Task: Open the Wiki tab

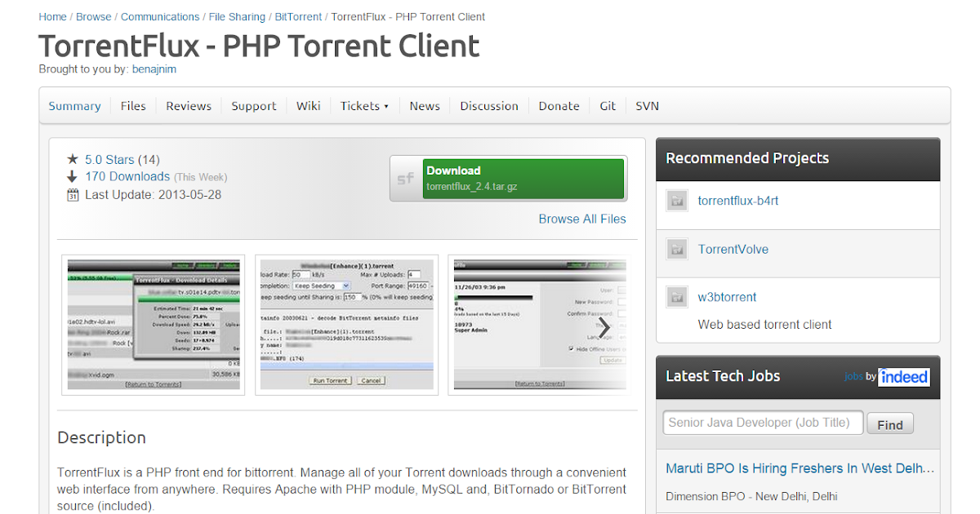Action: (x=309, y=106)
